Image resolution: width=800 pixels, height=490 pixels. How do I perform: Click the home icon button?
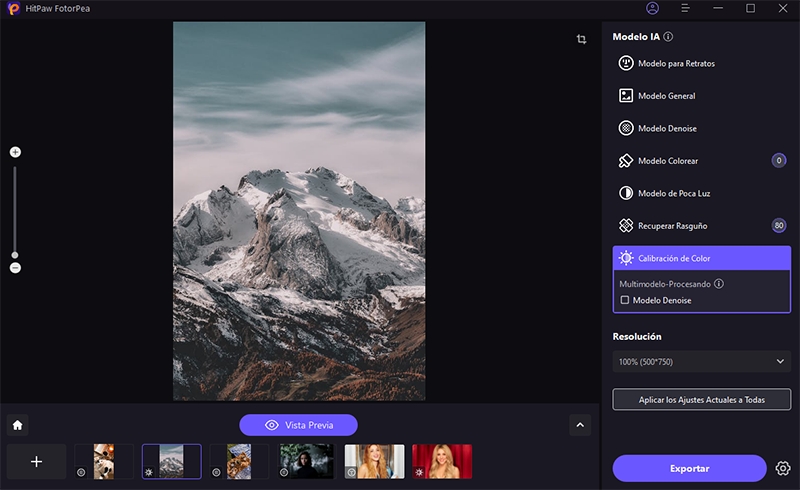17,425
